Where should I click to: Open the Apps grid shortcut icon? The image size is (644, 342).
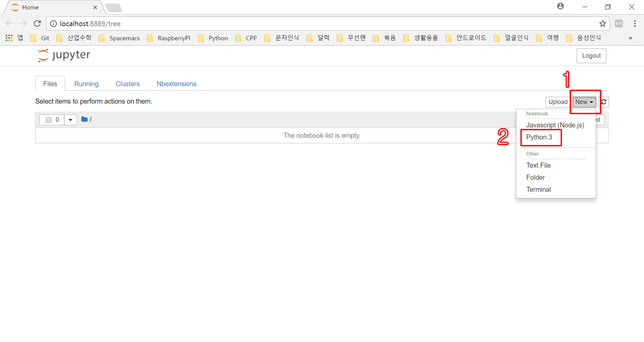coord(9,38)
